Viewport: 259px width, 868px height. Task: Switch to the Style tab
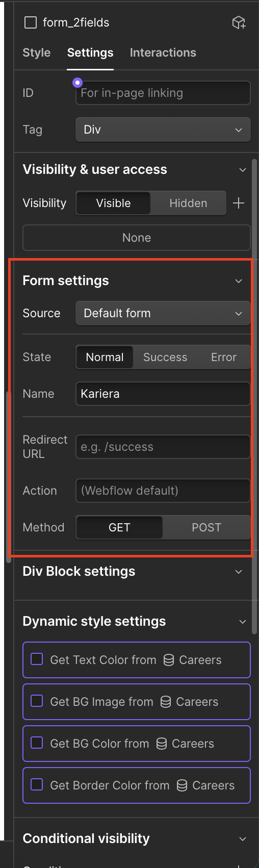37,53
